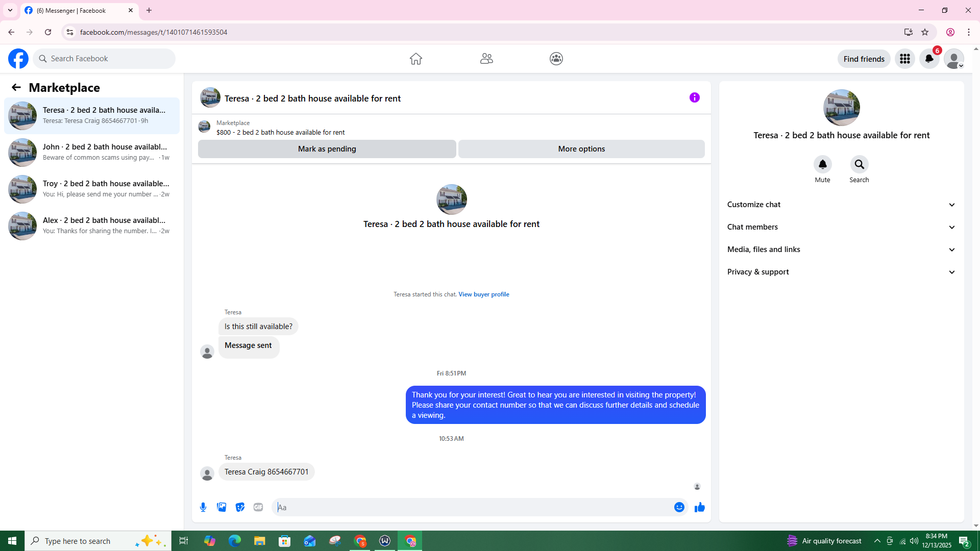This screenshot has width=980, height=551.
Task: Click the More options button
Action: (x=581, y=149)
